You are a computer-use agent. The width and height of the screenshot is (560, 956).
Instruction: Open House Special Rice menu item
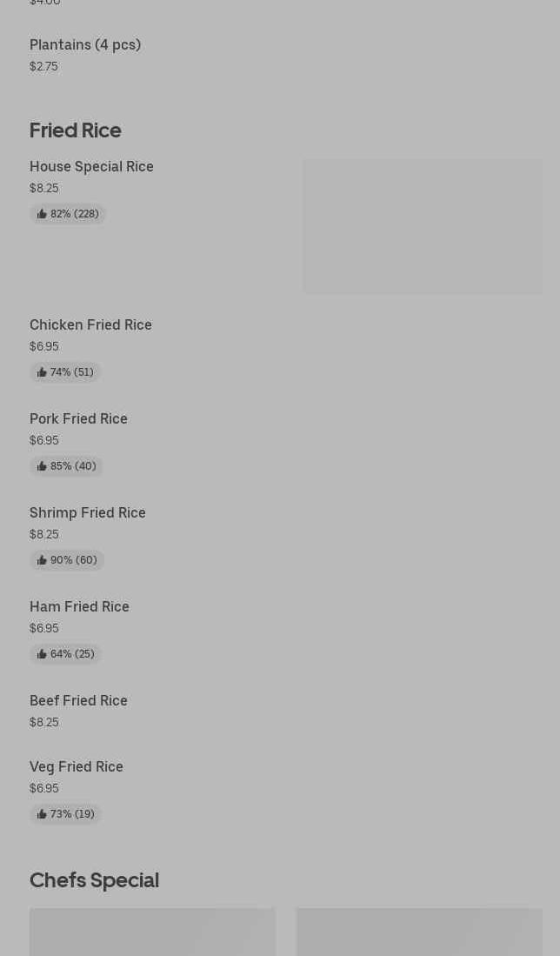(x=91, y=167)
